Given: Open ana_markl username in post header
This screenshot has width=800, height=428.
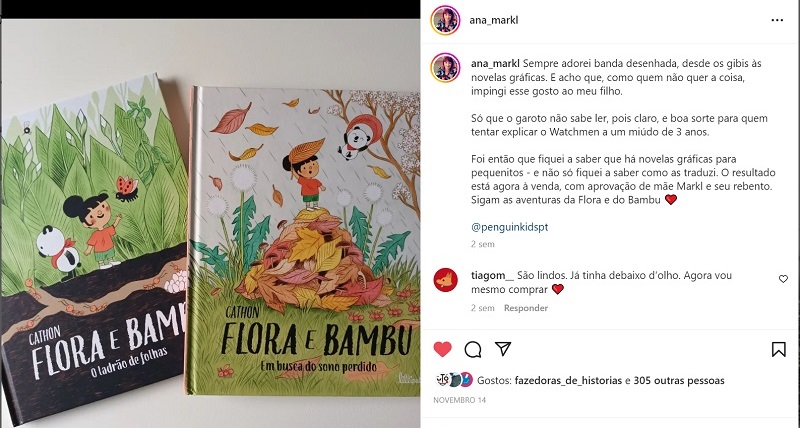Looking at the screenshot, I should pyautogui.click(x=493, y=20).
